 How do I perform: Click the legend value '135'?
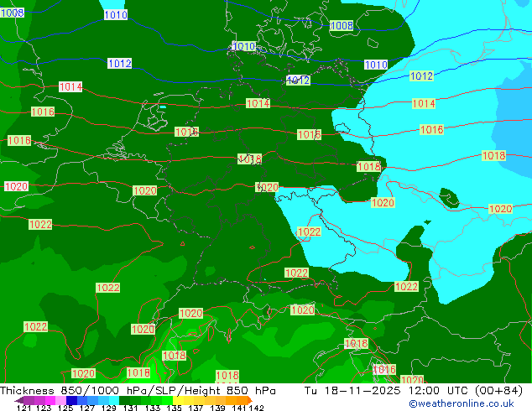tap(174, 408)
